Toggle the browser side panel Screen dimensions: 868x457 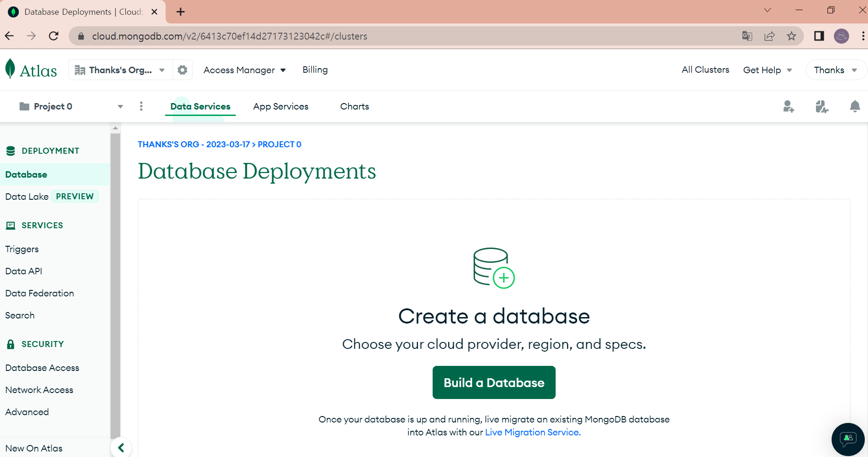(x=819, y=36)
